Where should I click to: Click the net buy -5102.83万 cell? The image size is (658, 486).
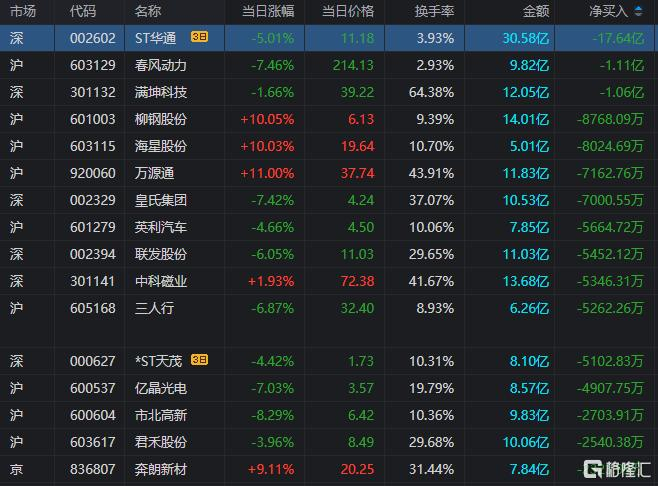610,361
